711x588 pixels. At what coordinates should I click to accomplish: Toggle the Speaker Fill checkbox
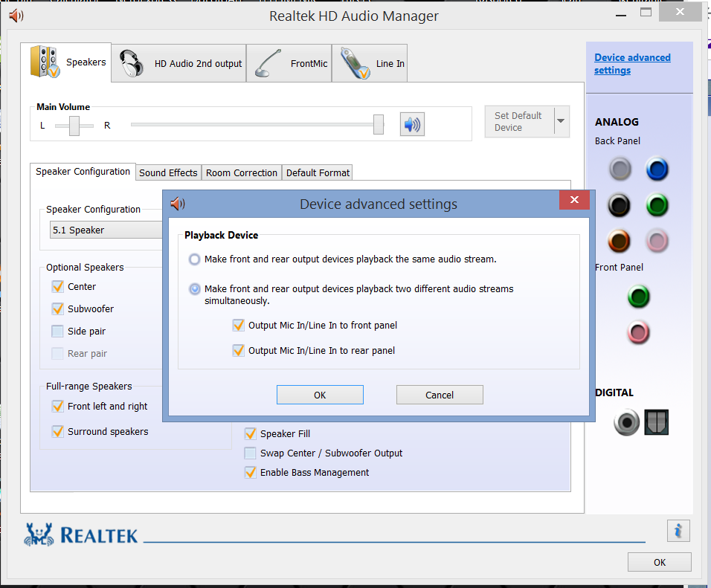[x=251, y=434]
